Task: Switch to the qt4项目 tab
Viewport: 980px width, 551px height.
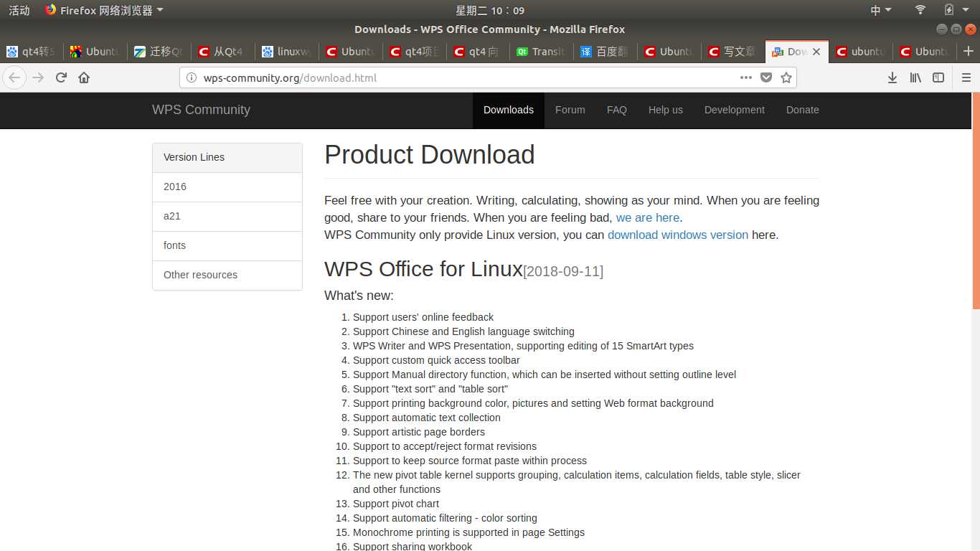Action: click(x=415, y=52)
